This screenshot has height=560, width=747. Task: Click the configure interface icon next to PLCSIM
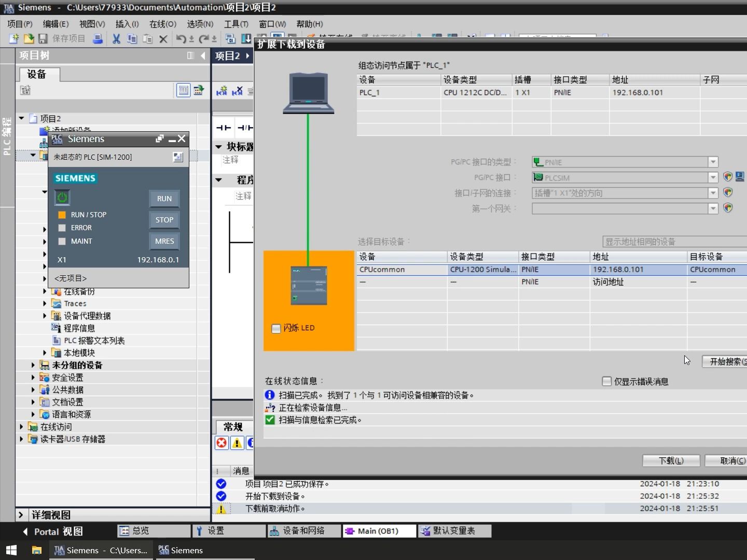740,177
